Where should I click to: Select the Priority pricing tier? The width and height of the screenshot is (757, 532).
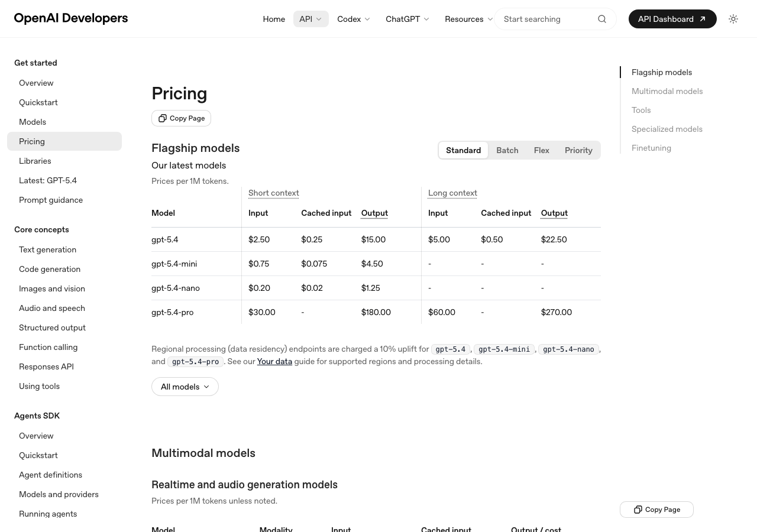point(578,150)
